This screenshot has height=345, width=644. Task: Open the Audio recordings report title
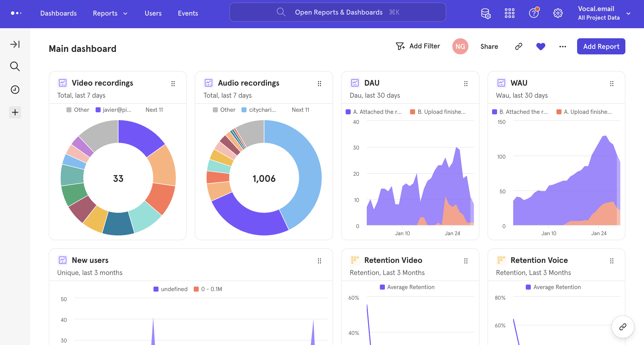[249, 83]
